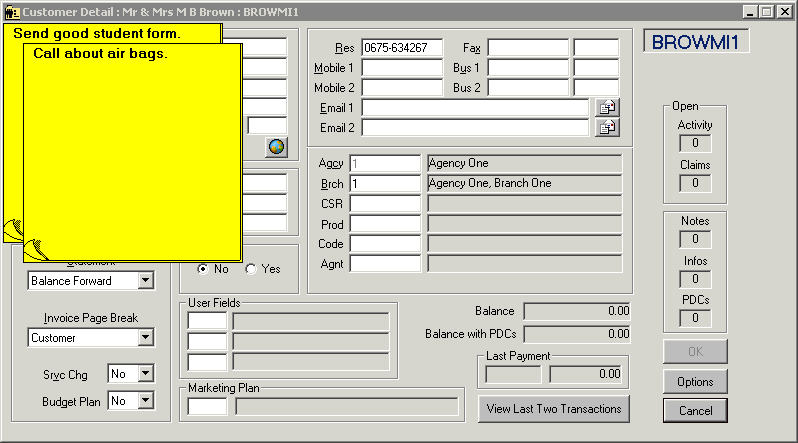Click into the Mobile 1 field
This screenshot has width=798, height=443.
(x=401, y=68)
